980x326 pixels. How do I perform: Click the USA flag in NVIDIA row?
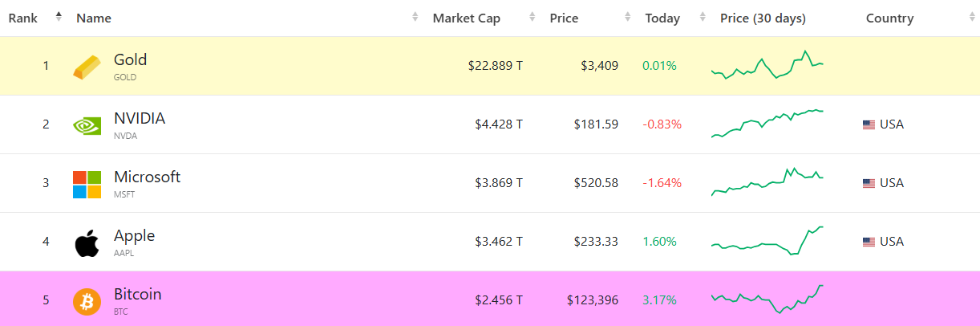[x=869, y=124]
